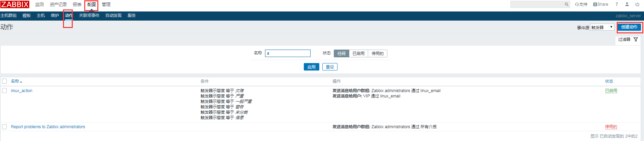Select 停用的 status filter
Image resolution: width=644 pixels, height=141 pixels.
[x=378, y=54]
